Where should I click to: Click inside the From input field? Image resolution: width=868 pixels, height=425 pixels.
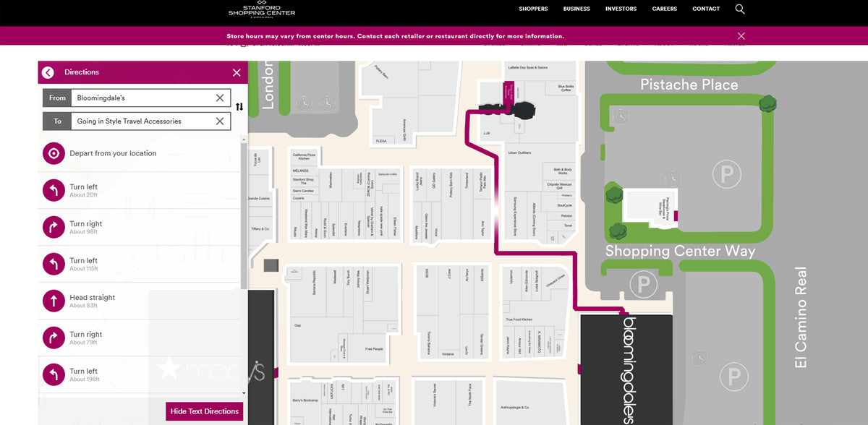coord(145,98)
